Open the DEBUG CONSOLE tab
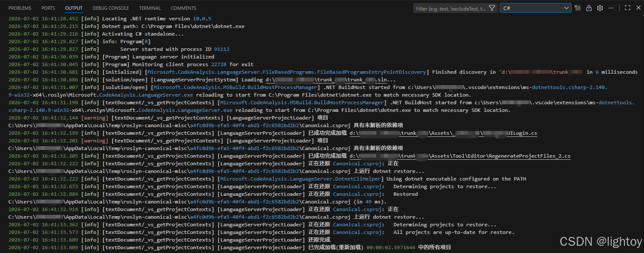 coord(111,8)
